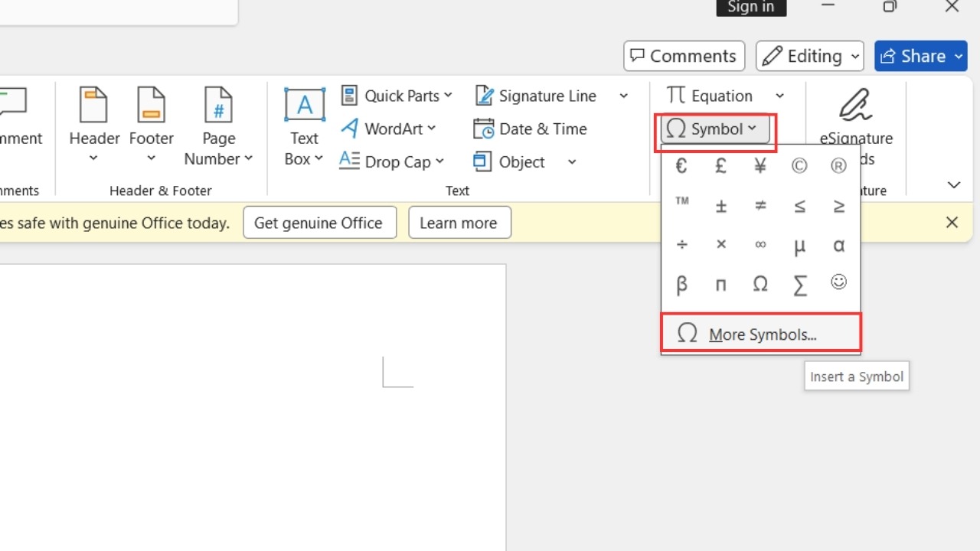Insert the Registered ® symbol
Viewport: 980px width, 551px height.
[838, 166]
